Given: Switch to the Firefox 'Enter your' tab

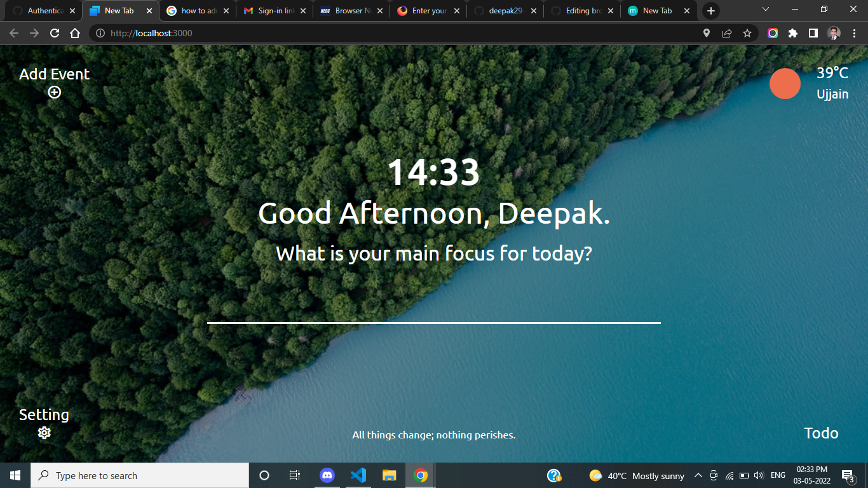Looking at the screenshot, I should point(428,11).
